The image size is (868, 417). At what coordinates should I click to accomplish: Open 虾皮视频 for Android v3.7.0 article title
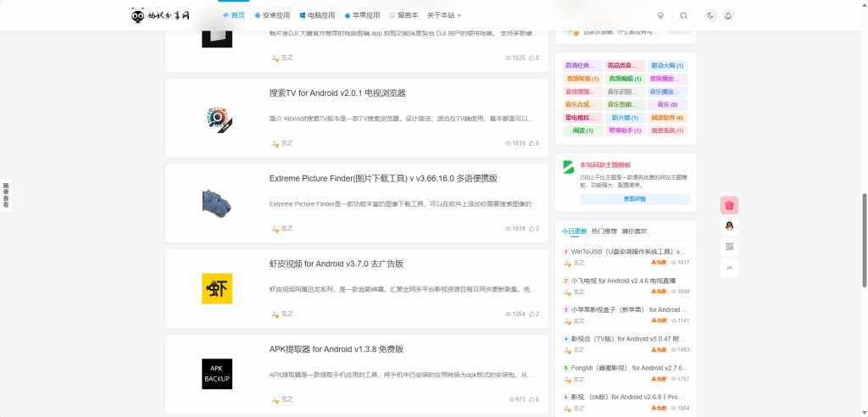pos(337,264)
